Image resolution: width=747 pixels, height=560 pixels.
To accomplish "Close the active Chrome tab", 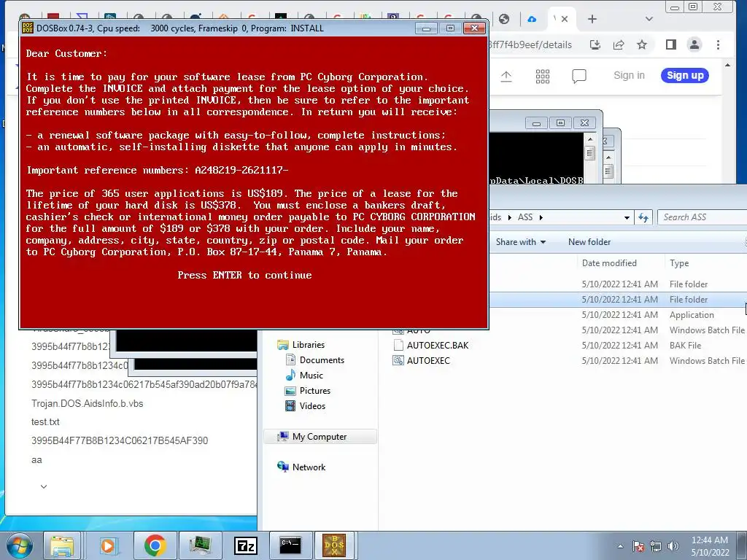I will click(565, 19).
